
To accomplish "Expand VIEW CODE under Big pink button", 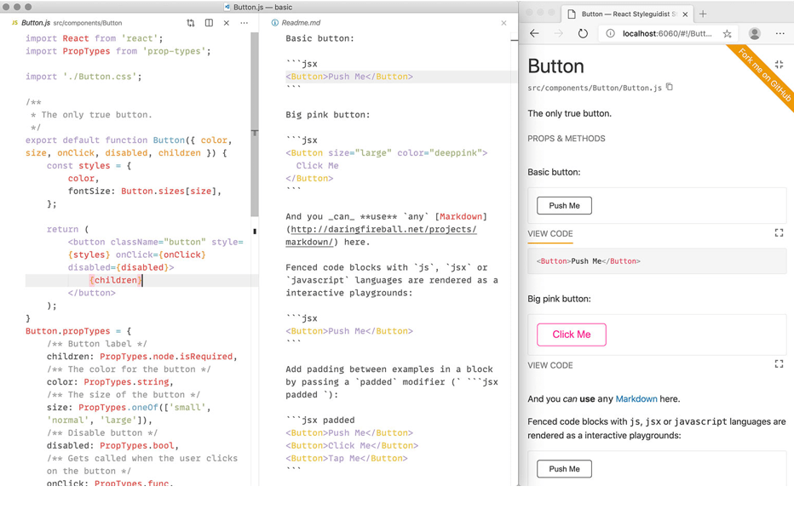I will click(x=550, y=366).
